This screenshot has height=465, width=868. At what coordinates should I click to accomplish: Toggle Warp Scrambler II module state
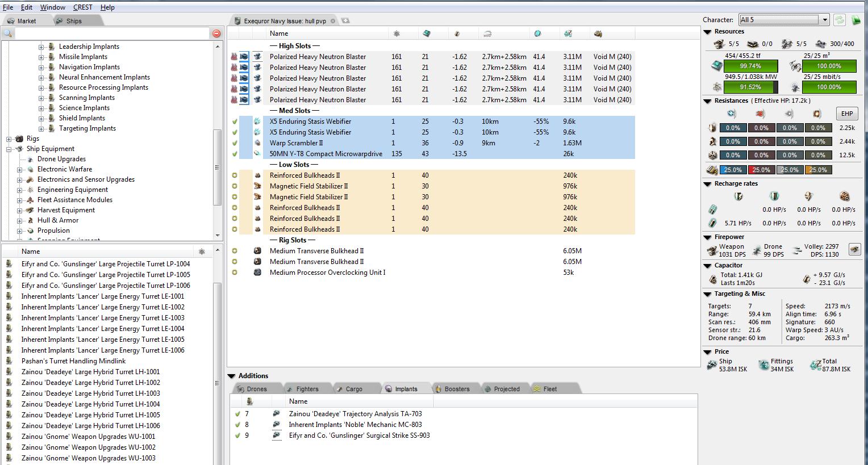[235, 143]
